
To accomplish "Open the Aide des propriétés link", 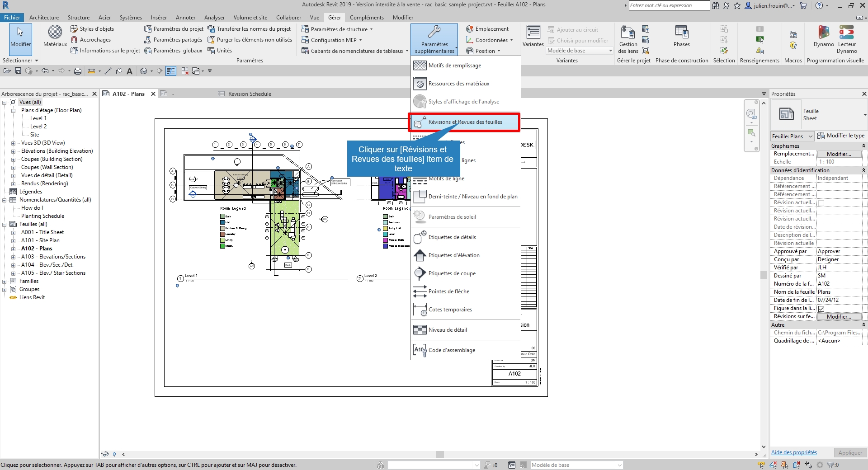I will click(x=794, y=452).
